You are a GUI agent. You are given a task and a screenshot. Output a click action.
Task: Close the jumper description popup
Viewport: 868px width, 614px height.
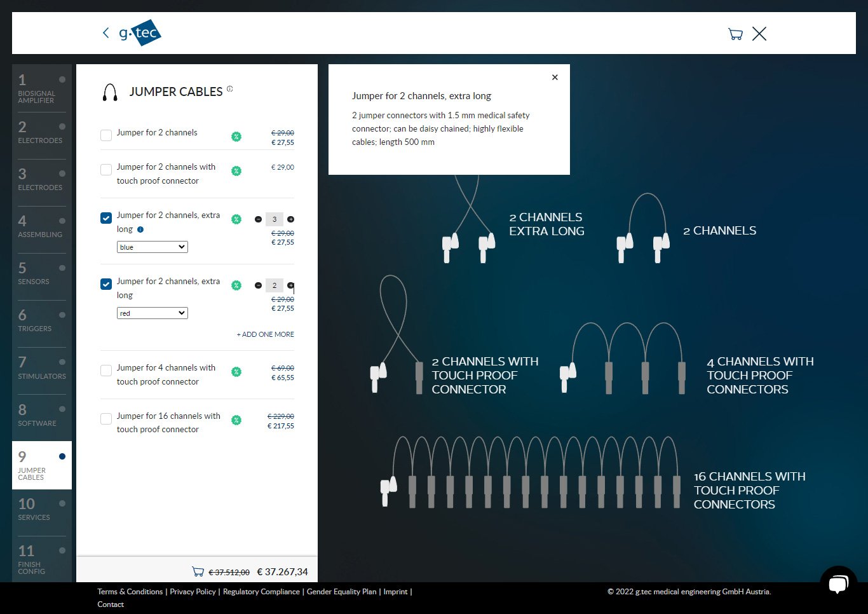555,78
